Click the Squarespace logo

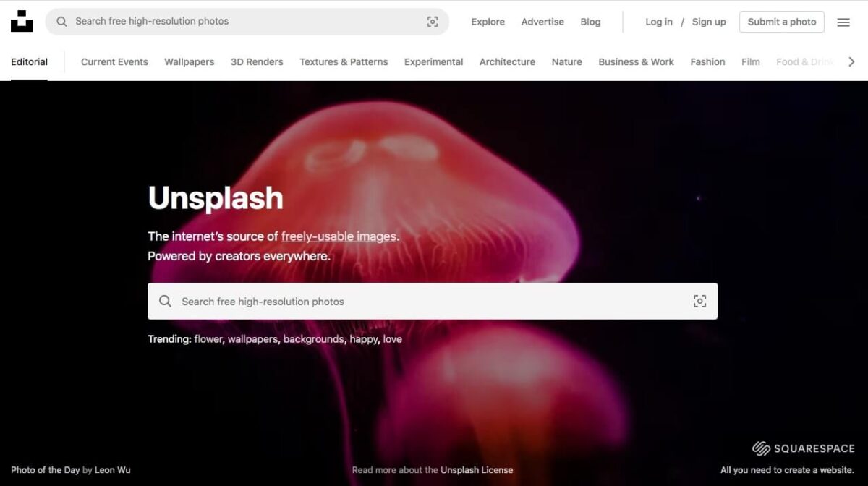coord(803,448)
